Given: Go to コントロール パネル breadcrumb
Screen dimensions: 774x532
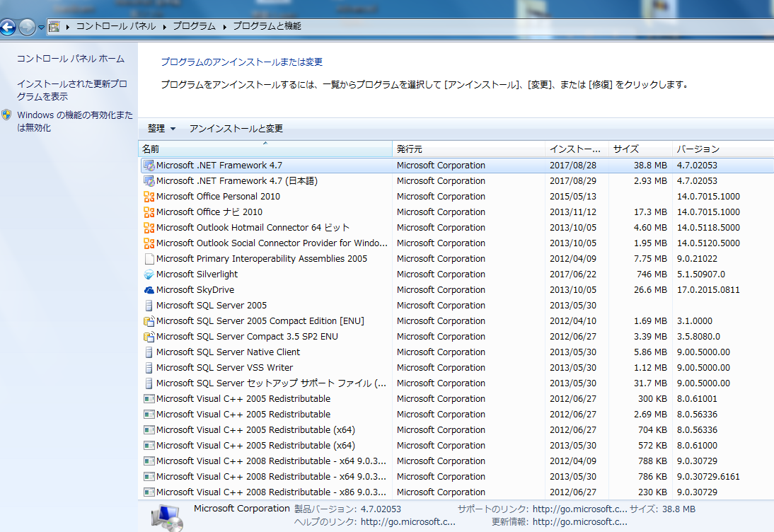Looking at the screenshot, I should (x=115, y=26).
